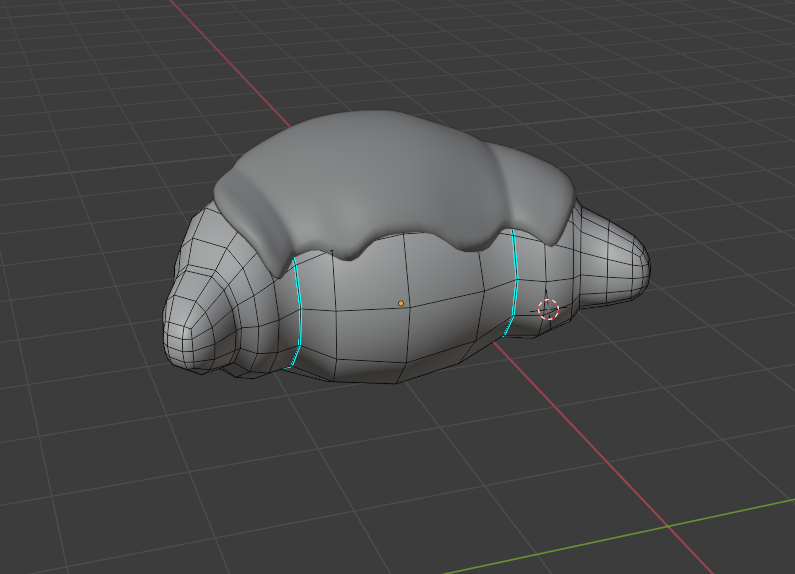Image resolution: width=795 pixels, height=574 pixels.
Task: Select the vertical edge directly above origin dot
Action: [x=404, y=272]
